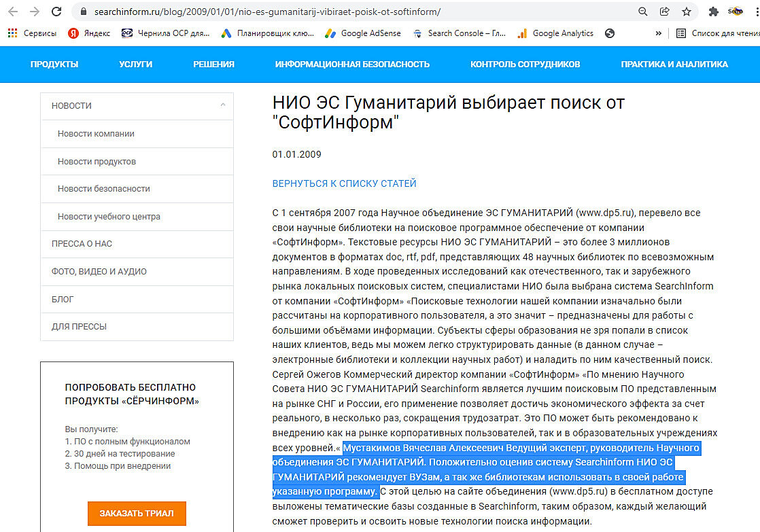The image size is (760, 532).
Task: Click ПОПРОБОВАТЬ БЕСПЛАТНО promo heading
Action: [x=132, y=394]
